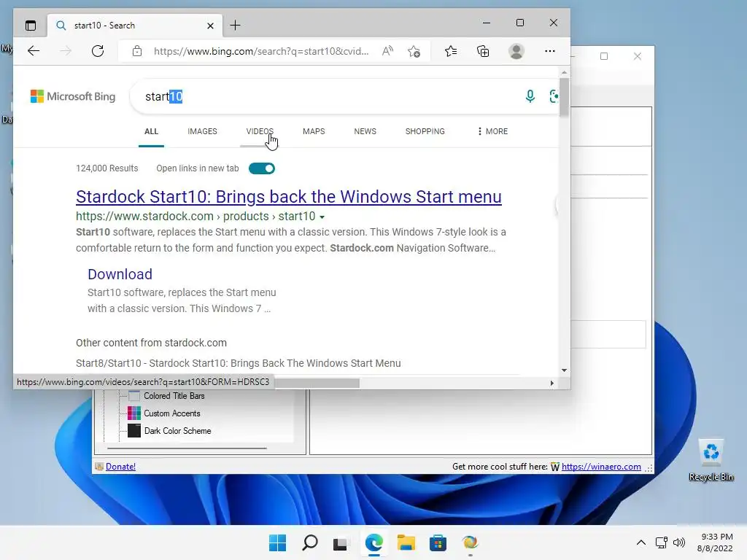
Task: Toggle Open links in new tab switch
Action: pyautogui.click(x=262, y=168)
